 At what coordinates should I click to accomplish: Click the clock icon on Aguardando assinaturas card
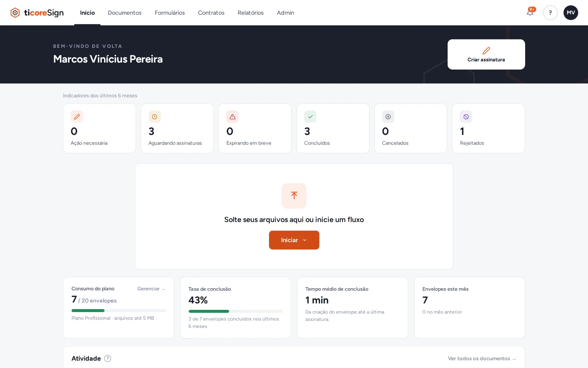[x=155, y=117]
